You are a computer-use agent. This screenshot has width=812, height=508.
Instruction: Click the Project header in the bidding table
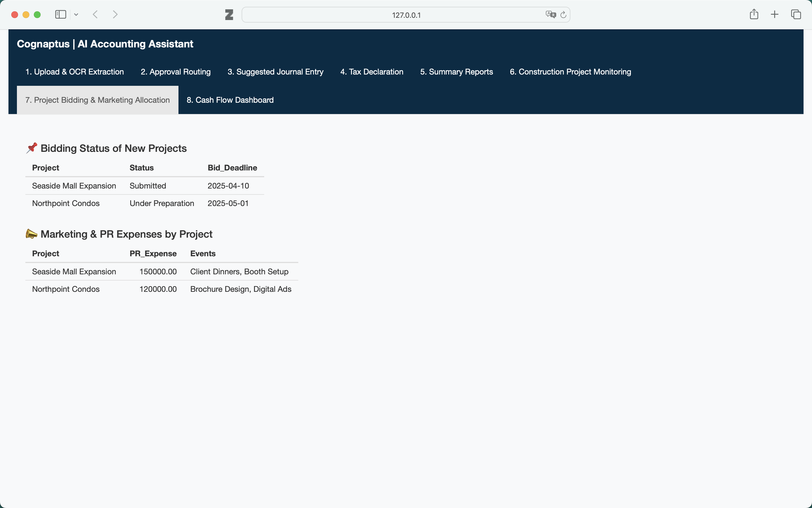click(x=46, y=168)
